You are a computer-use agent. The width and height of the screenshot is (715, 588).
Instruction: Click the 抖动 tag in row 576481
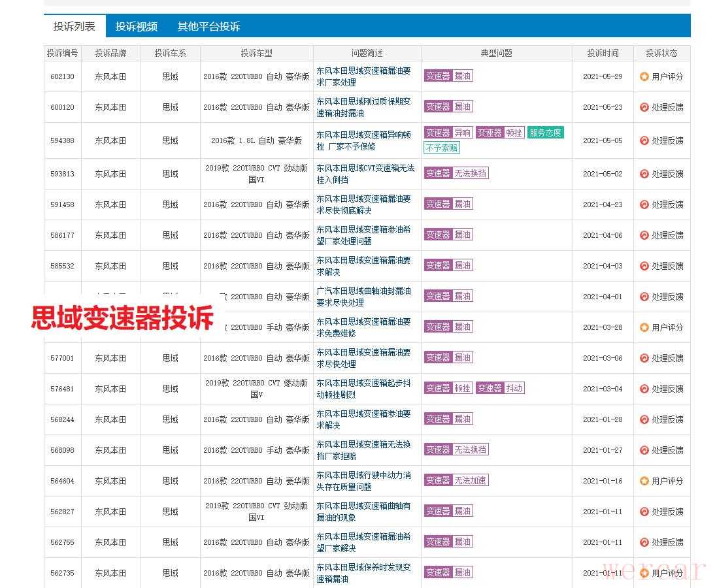514,388
